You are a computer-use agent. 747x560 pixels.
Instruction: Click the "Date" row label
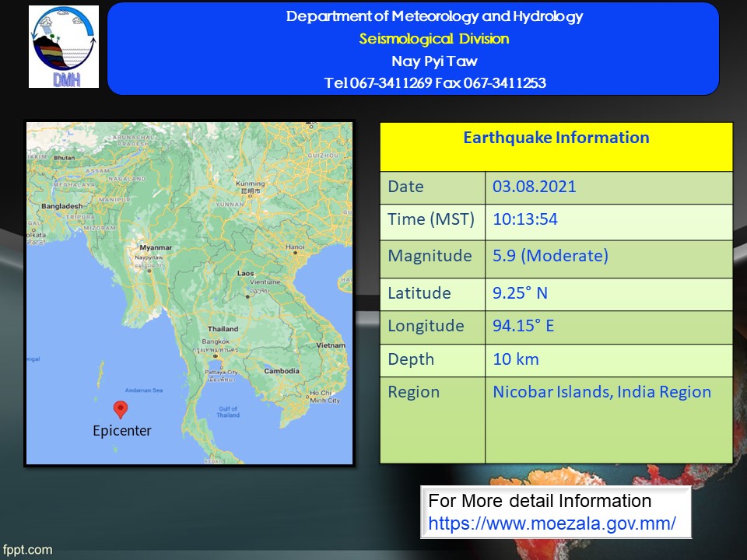point(405,186)
